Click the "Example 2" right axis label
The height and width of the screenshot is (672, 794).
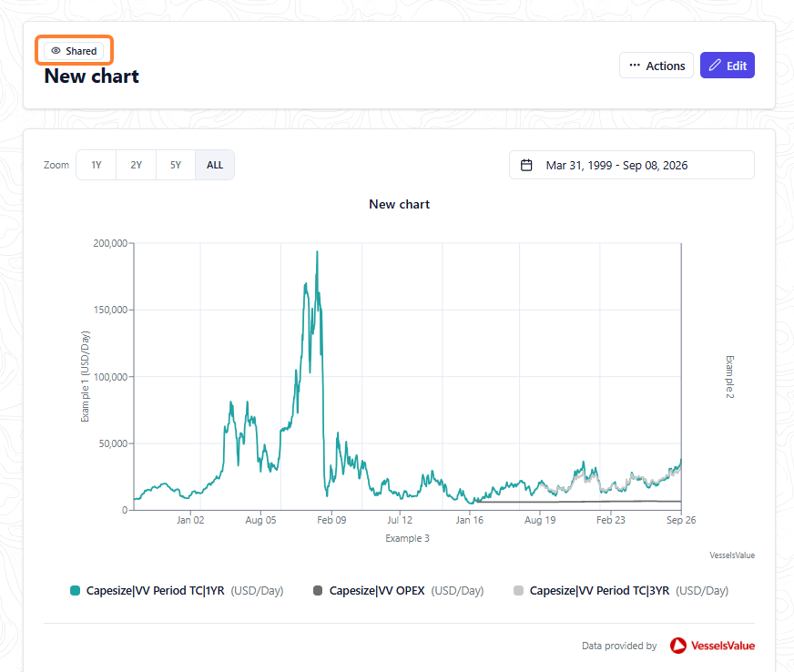[x=729, y=377]
